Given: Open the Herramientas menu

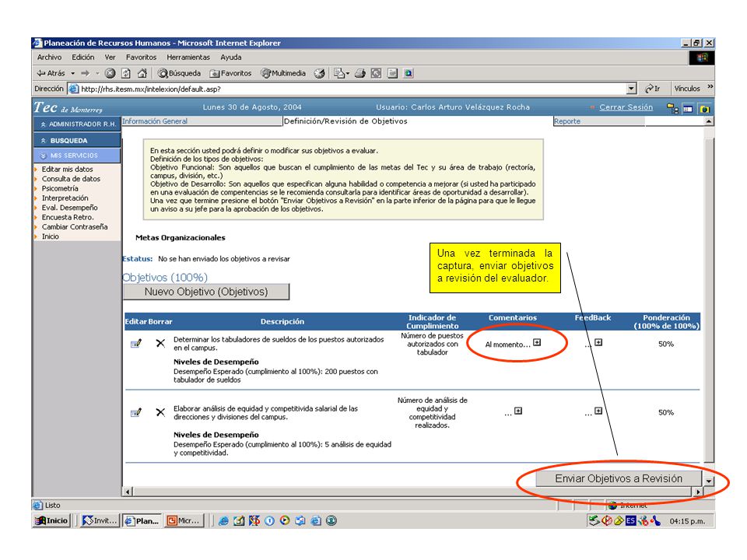Looking at the screenshot, I should [188, 57].
